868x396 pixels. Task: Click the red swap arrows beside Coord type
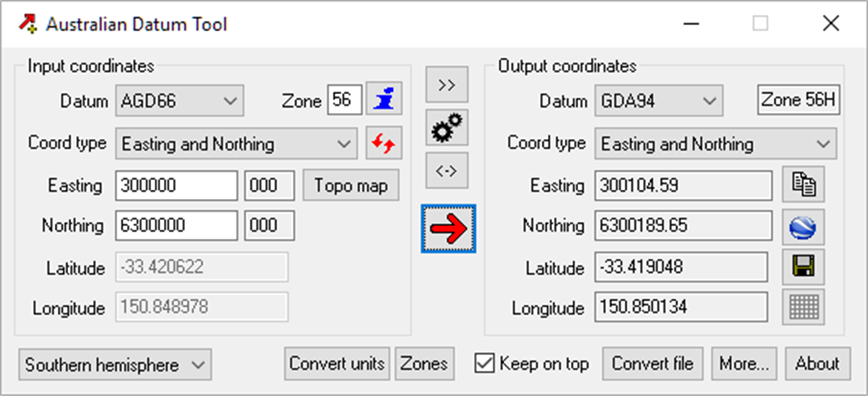(383, 143)
